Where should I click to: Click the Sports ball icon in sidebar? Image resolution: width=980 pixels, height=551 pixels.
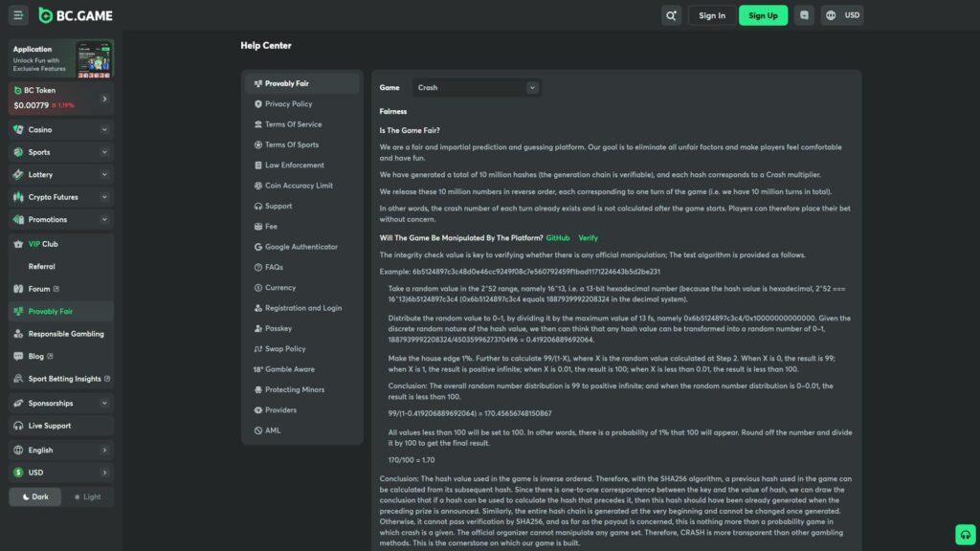(x=18, y=152)
